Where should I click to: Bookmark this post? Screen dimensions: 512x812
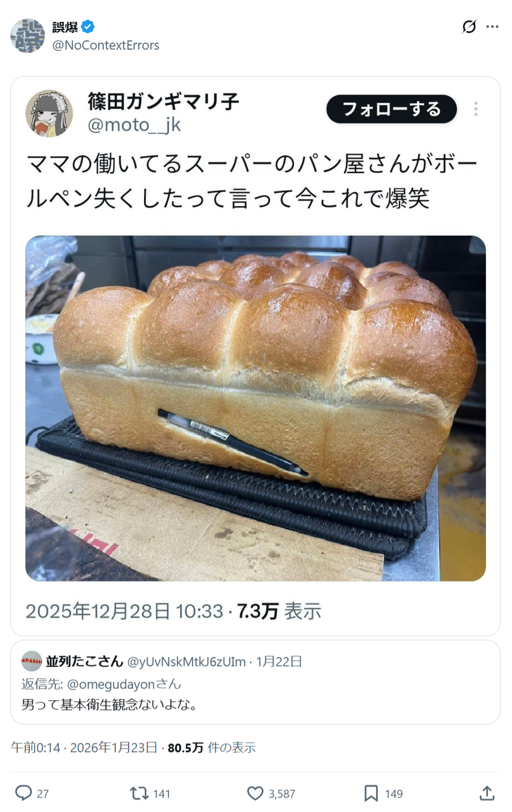pyautogui.click(x=371, y=794)
